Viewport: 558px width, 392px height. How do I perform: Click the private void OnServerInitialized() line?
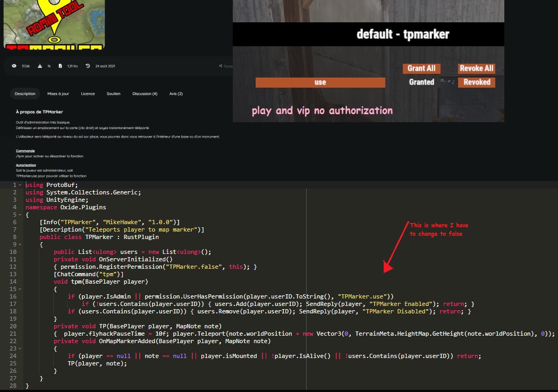click(113, 259)
